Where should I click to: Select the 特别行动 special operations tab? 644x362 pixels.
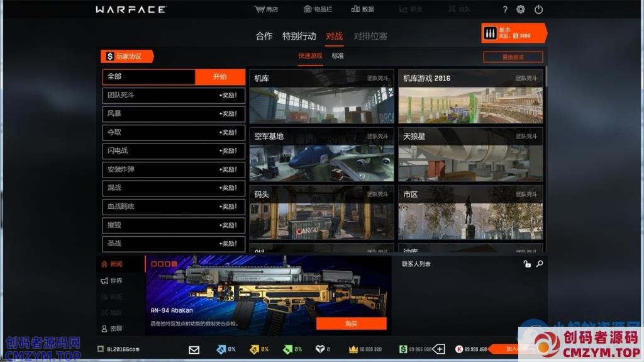(299, 36)
